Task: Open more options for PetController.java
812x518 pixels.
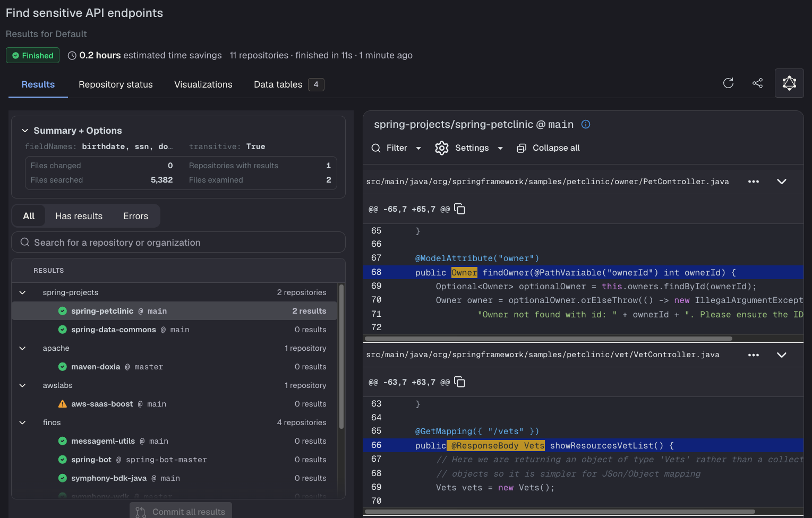Action: (x=754, y=182)
